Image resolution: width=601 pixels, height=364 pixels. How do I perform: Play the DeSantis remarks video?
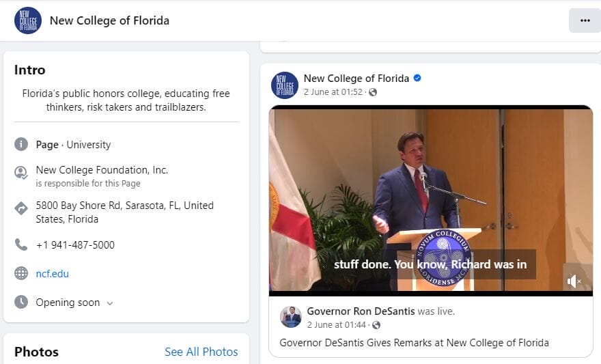[x=430, y=198]
